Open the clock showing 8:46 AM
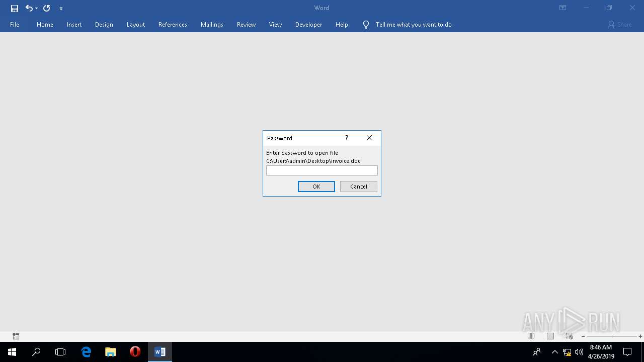This screenshot has width=644, height=362. [601, 352]
